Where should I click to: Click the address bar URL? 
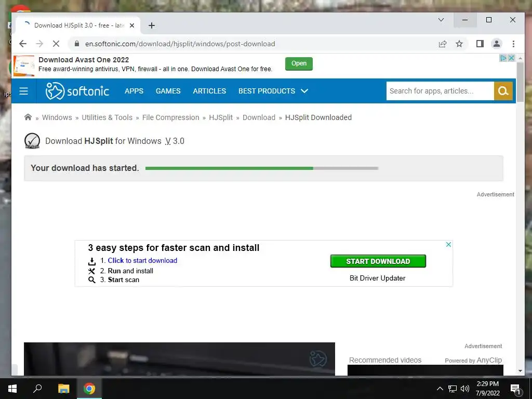(180, 44)
